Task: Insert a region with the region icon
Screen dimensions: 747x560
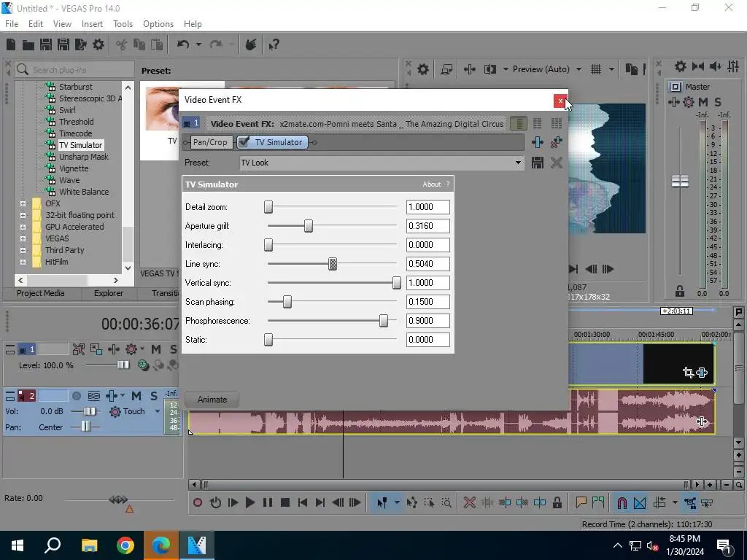Action: 598,502
